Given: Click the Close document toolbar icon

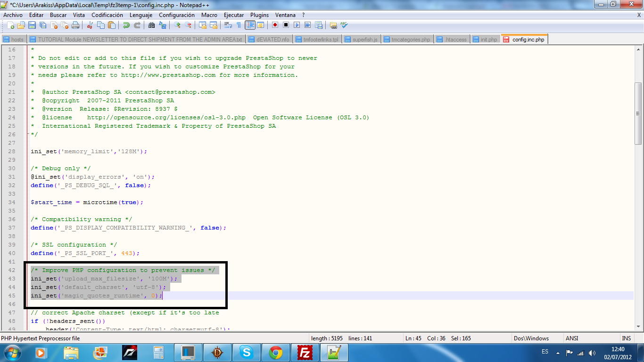Looking at the screenshot, I should (x=53, y=25).
